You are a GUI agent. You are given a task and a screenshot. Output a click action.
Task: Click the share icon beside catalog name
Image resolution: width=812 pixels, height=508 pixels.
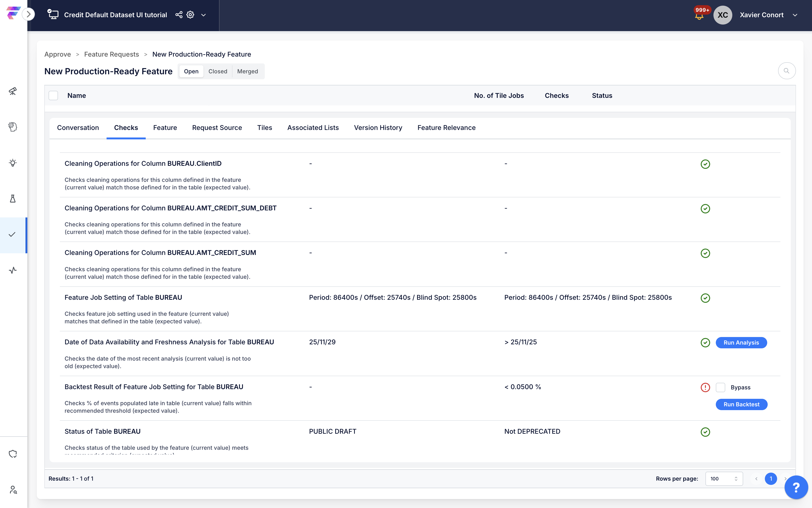point(179,15)
